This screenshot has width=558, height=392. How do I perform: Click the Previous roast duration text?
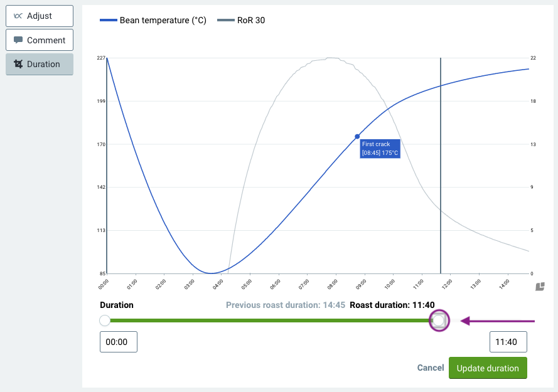point(286,305)
